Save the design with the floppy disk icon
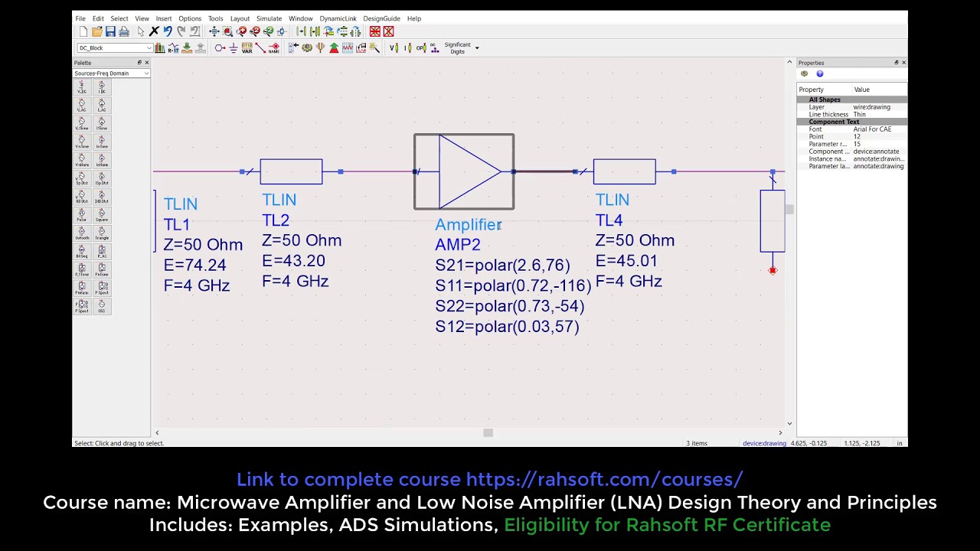This screenshot has height=551, width=980. click(x=110, y=31)
